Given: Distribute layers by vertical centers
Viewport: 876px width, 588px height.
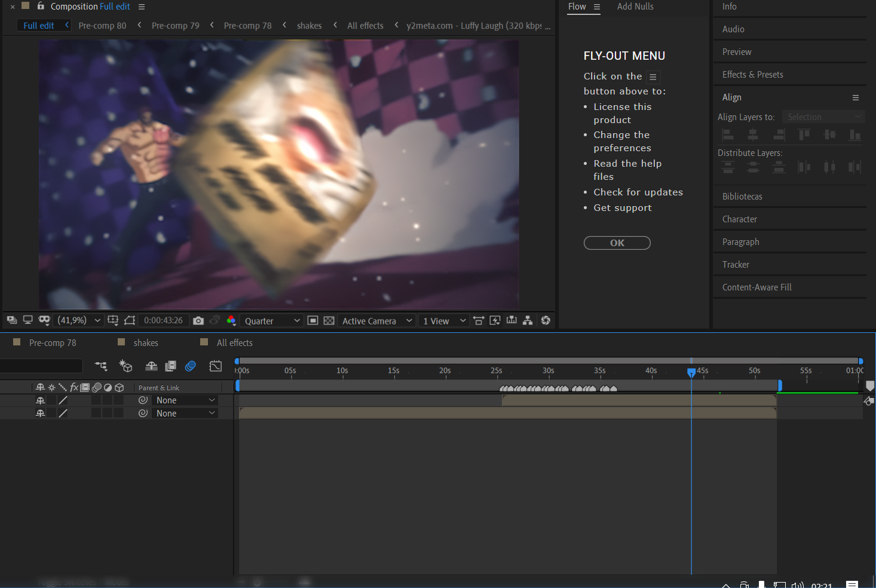Looking at the screenshot, I should (753, 167).
